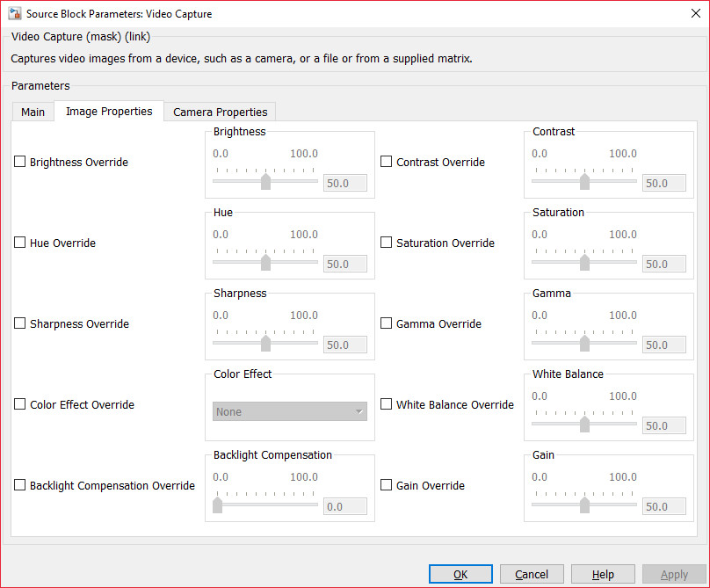Image resolution: width=710 pixels, height=588 pixels.
Task: Open the Camera Properties tab
Action: 220,112
